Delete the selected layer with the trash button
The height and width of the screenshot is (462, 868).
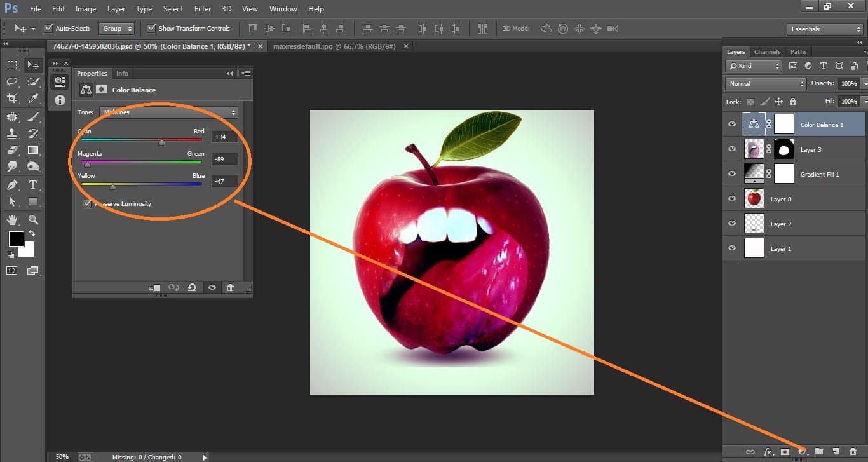tap(851, 452)
